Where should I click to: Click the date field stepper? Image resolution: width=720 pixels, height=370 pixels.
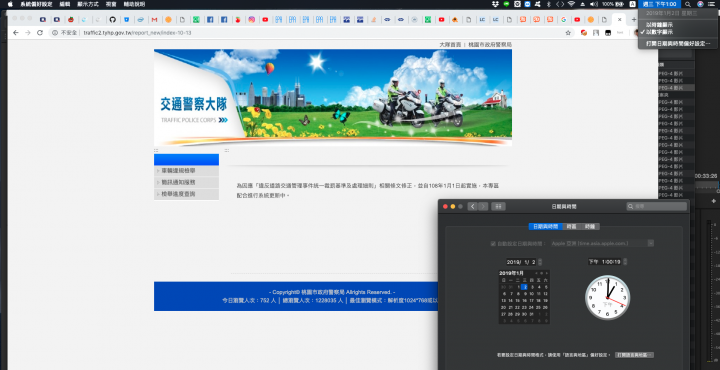click(540, 262)
